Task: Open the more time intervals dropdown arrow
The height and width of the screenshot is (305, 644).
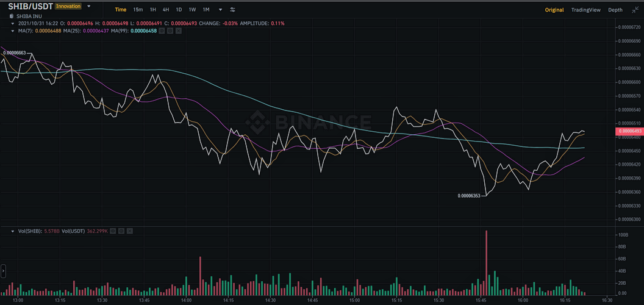Action: click(x=221, y=9)
